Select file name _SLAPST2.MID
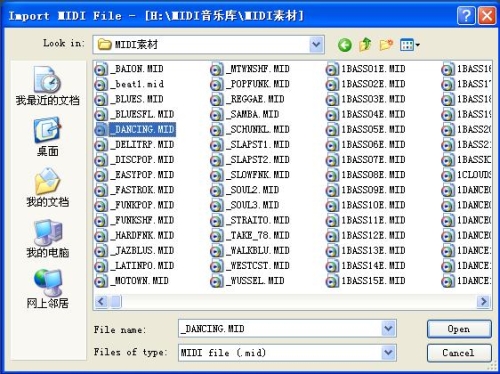Screen dimensions: 500x374 click(258, 160)
